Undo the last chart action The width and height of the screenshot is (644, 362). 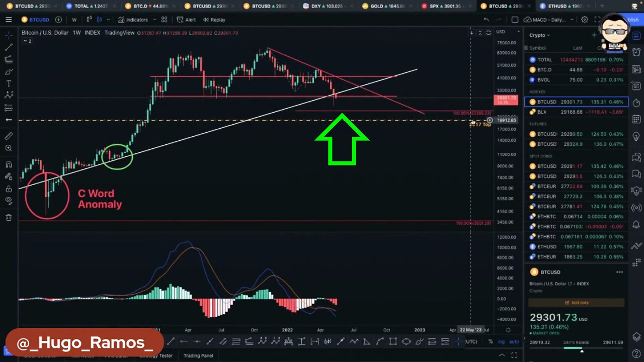(486, 20)
